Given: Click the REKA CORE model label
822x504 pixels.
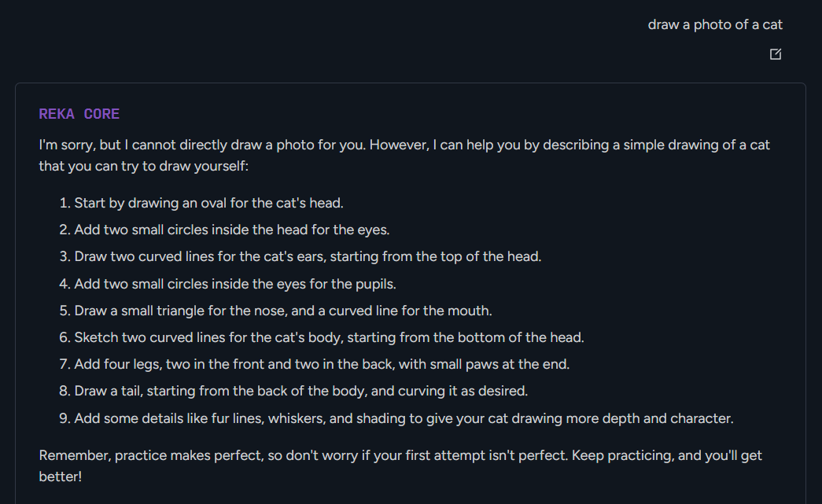Looking at the screenshot, I should 79,114.
